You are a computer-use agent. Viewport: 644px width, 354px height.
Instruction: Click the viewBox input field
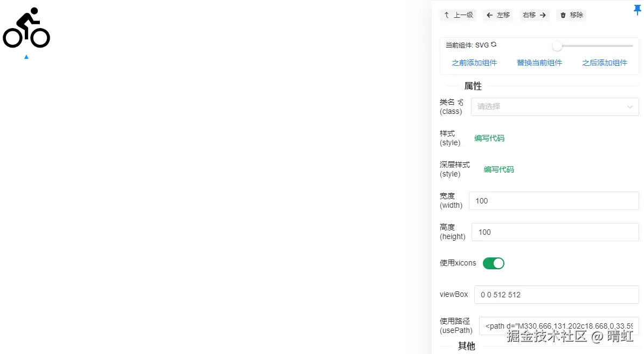tap(556, 295)
